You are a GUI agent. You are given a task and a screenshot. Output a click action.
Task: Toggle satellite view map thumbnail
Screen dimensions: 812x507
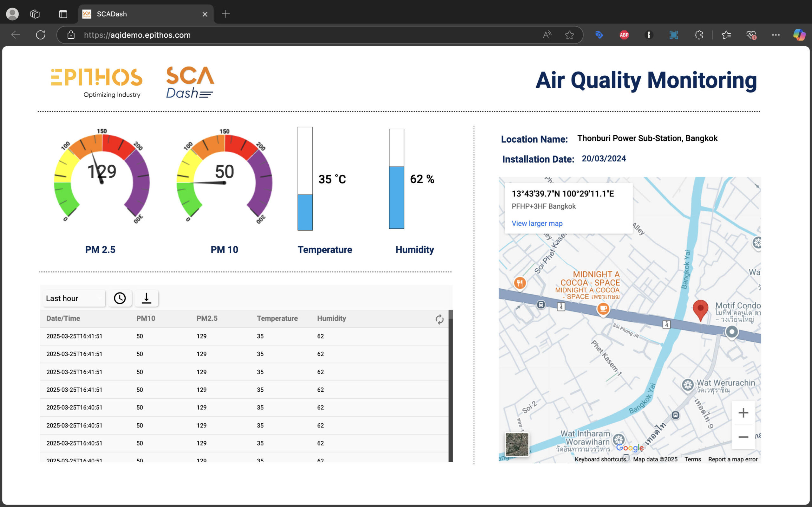(x=517, y=444)
